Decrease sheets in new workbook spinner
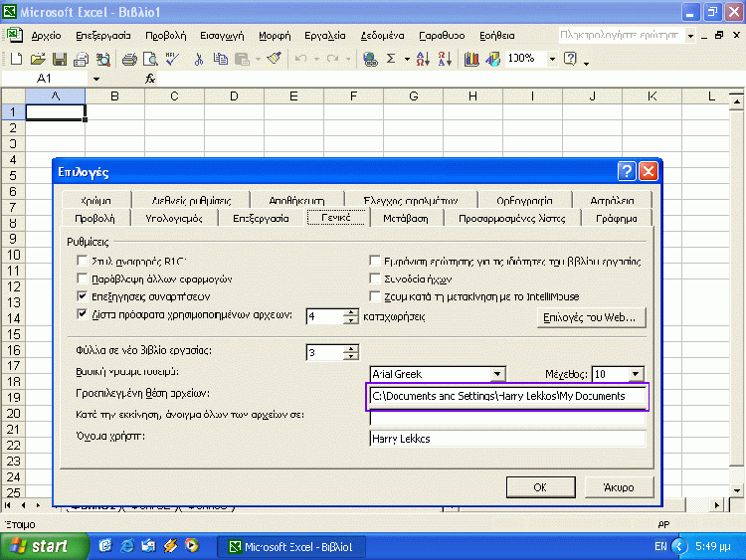Viewport: 746px width, 560px height. tap(351, 356)
